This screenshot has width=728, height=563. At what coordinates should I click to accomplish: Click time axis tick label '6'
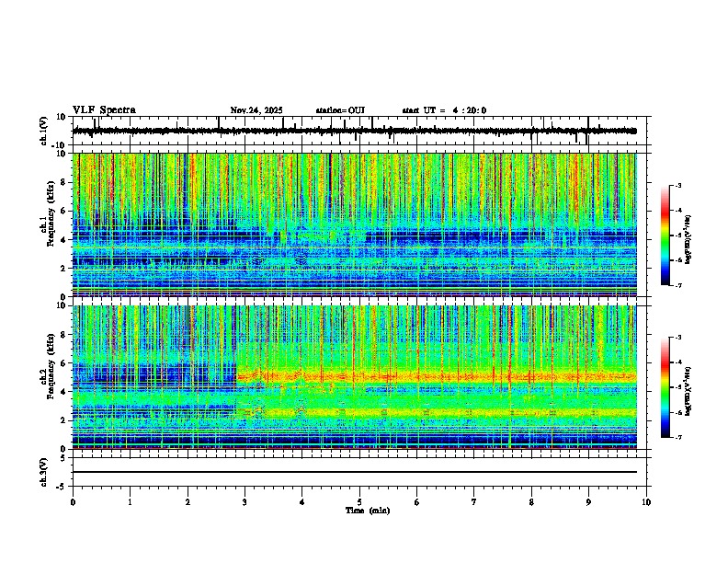coord(417,502)
